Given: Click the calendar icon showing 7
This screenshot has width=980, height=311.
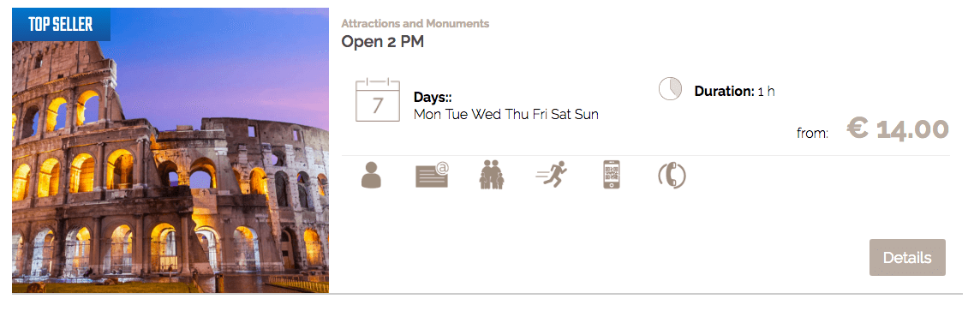Looking at the screenshot, I should [378, 100].
